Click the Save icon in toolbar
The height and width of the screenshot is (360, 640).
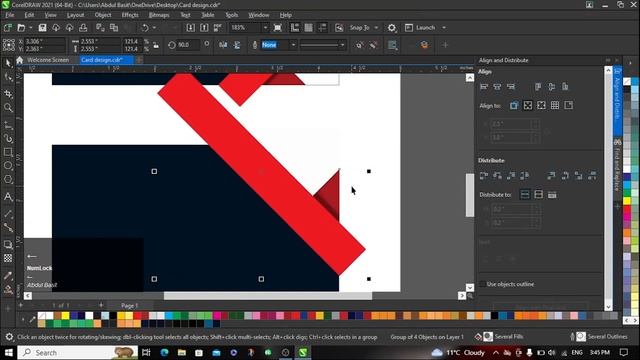click(x=42, y=28)
